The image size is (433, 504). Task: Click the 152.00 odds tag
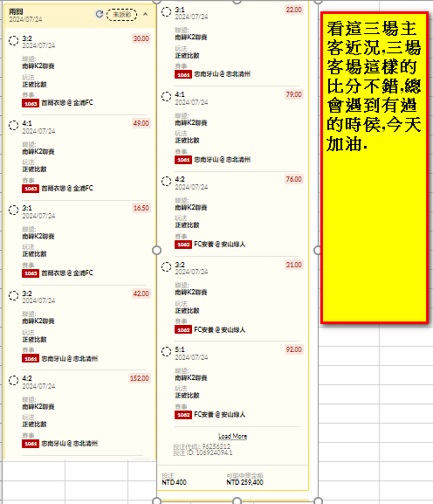pos(140,378)
